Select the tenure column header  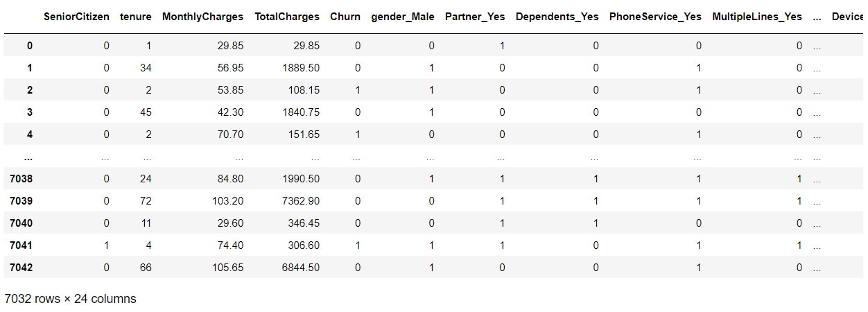tap(136, 17)
